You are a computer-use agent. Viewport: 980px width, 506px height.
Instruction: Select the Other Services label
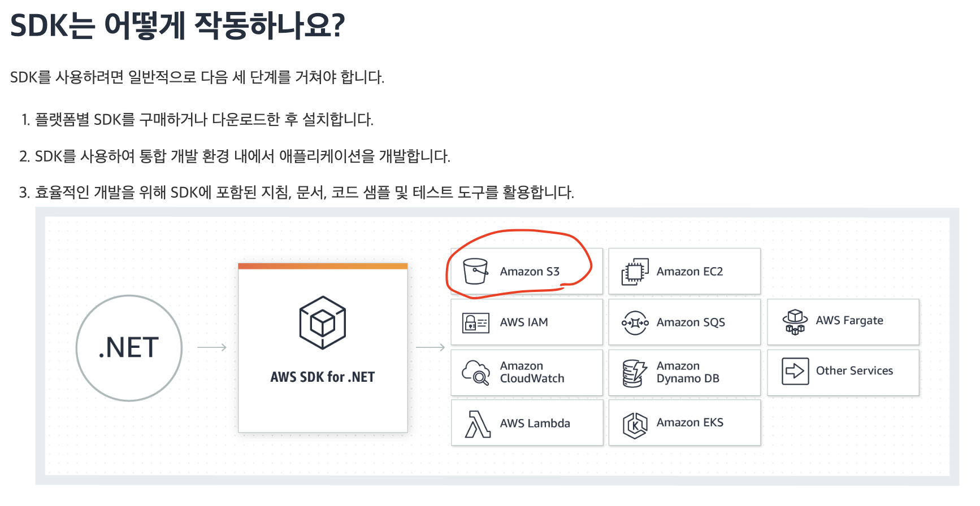pyautogui.click(x=855, y=371)
